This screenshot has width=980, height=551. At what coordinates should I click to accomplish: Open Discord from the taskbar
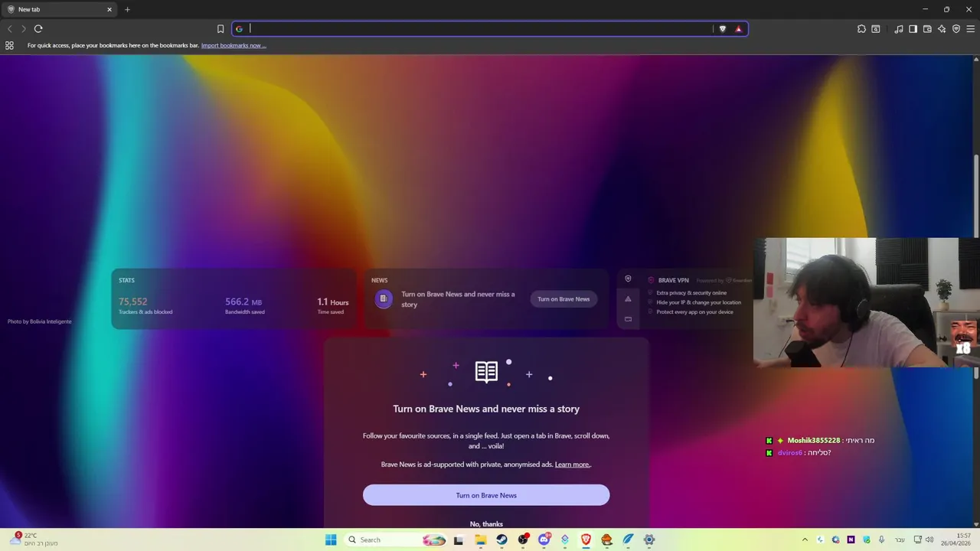544,540
